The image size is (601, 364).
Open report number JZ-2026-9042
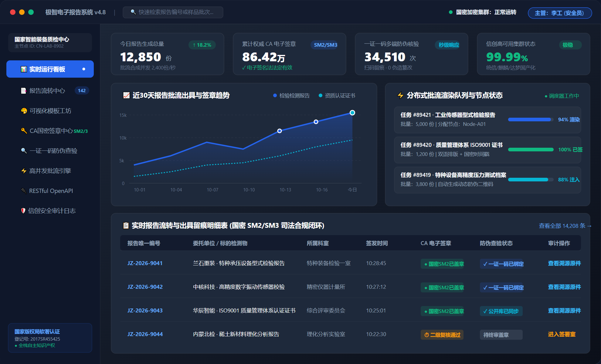tap(145, 287)
